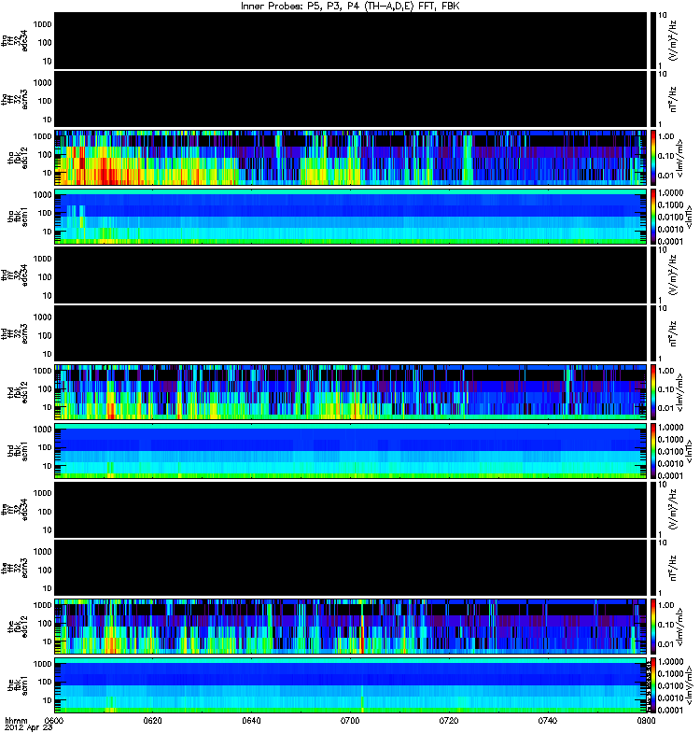Click the thd fbk edc12 rainbow color bar
The image size is (700, 747).
(653, 392)
